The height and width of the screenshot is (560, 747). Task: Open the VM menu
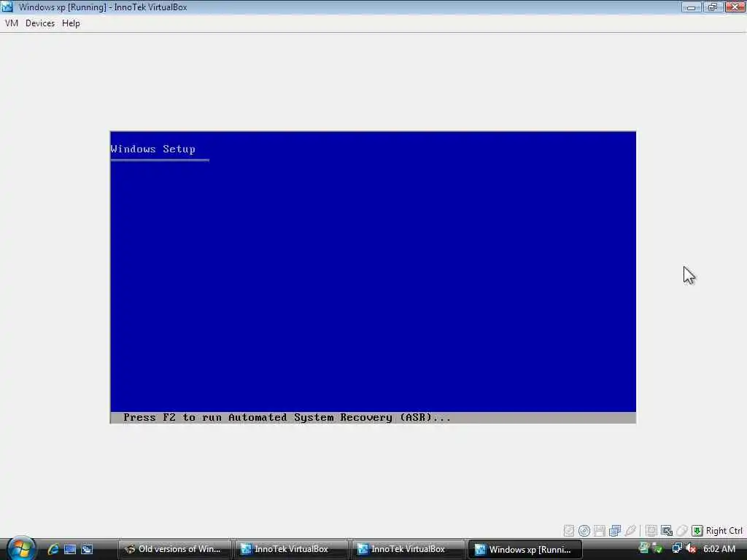(x=12, y=23)
